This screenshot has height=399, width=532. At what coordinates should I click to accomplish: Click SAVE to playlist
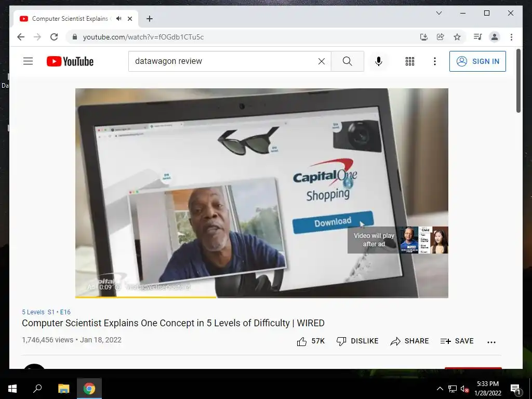(457, 341)
